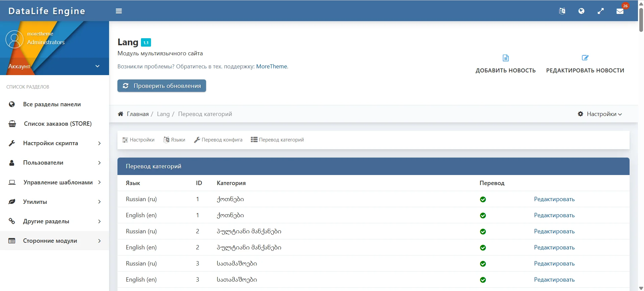Click the hamburger menu icon in header

[x=119, y=11]
